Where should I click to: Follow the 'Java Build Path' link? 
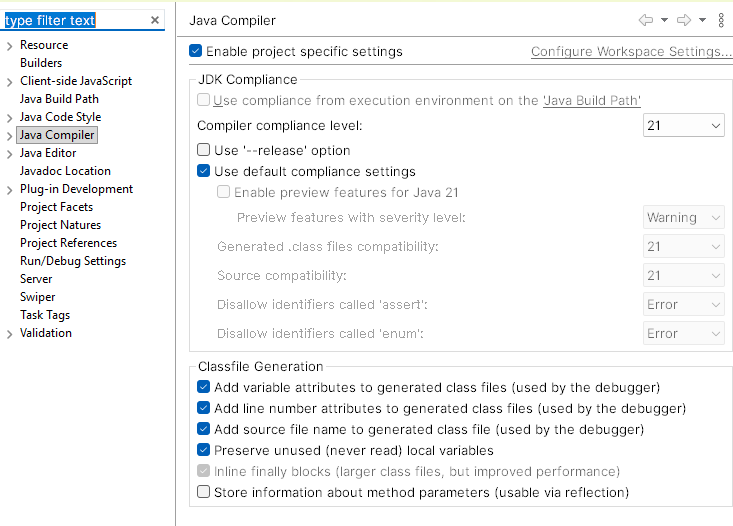click(x=591, y=101)
